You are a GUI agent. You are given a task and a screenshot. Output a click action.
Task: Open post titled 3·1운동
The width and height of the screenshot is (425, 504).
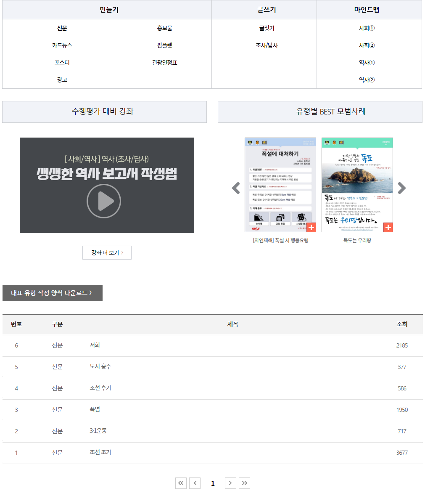pyautogui.click(x=98, y=431)
